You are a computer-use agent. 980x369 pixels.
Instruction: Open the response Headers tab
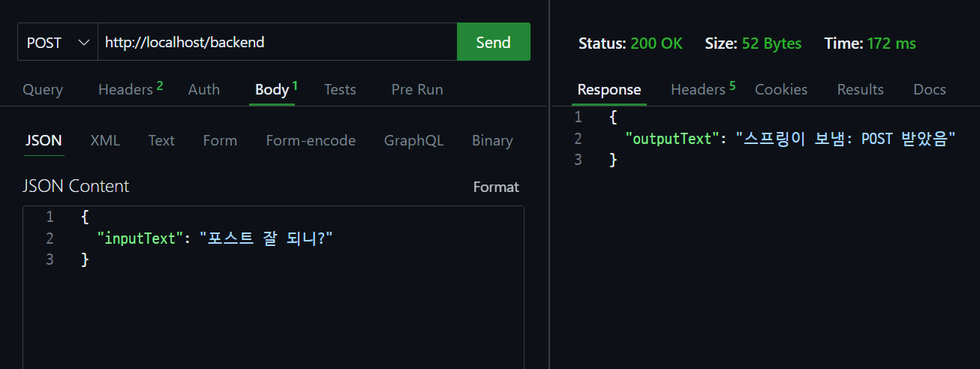(698, 90)
